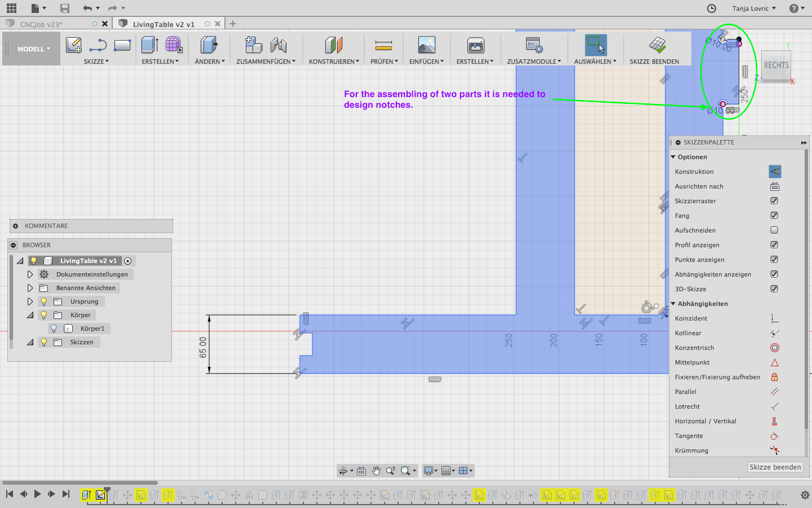812x508 pixels.
Task: Expand the Benannte Ansichten tree node
Action: click(30, 288)
